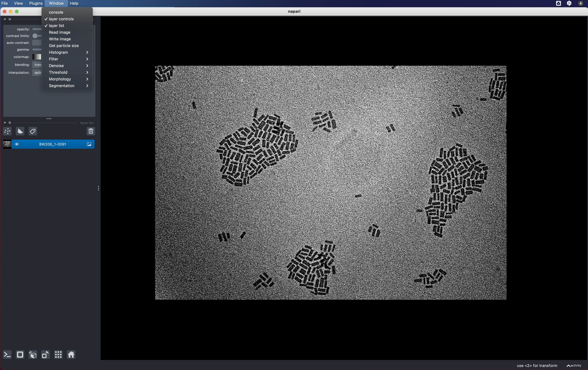Click the new labels layer icon

33,131
